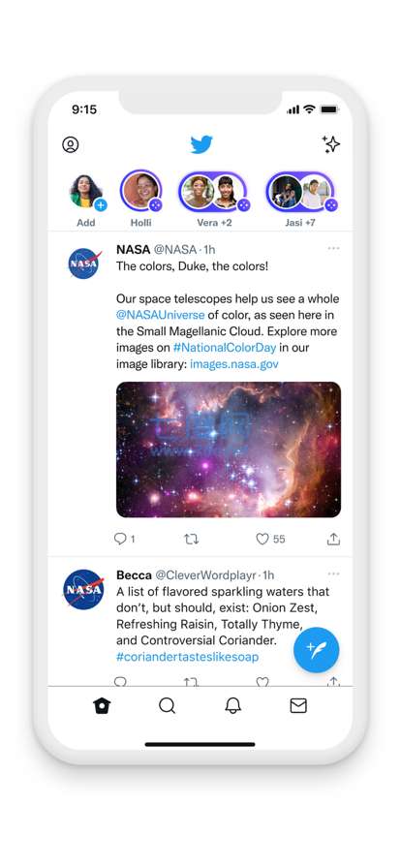Open the profile account icon
The width and height of the screenshot is (401, 868).
point(71,145)
